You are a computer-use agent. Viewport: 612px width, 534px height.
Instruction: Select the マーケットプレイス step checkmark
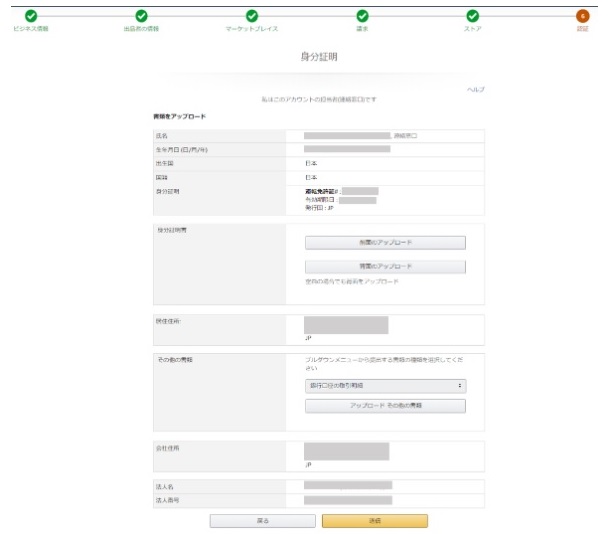coord(252,15)
